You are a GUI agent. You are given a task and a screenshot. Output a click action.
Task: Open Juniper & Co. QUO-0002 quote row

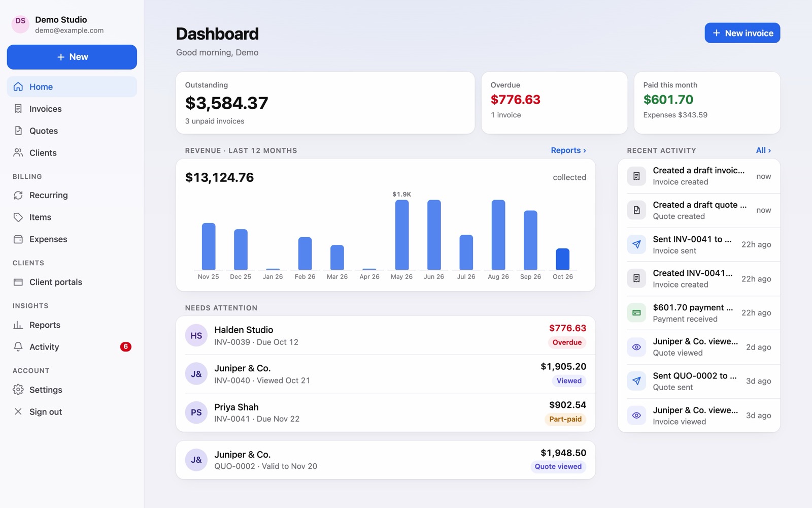click(386, 460)
